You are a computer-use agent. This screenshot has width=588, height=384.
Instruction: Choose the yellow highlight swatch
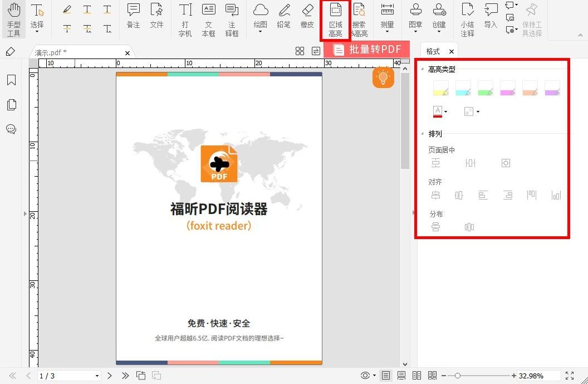(x=441, y=88)
